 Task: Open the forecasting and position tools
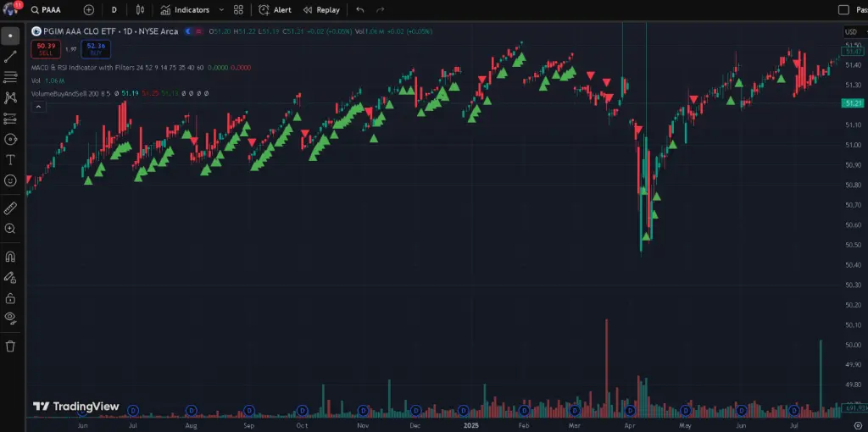click(10, 119)
